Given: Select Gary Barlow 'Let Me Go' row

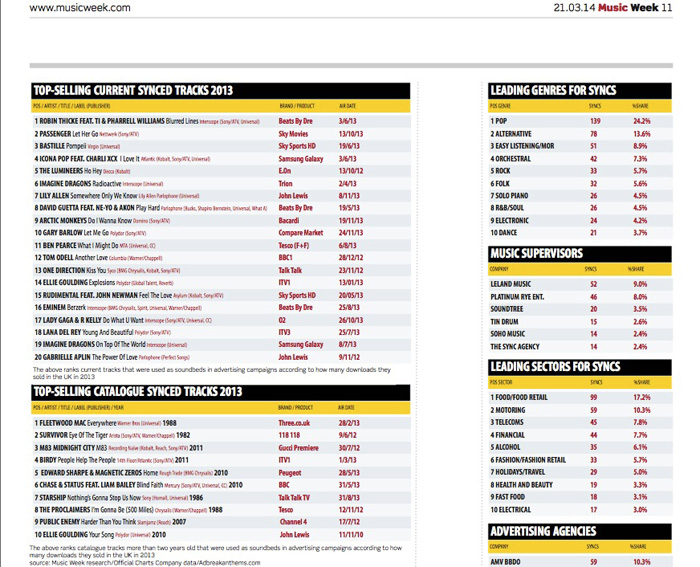Looking at the screenshot, I should [x=221, y=233].
